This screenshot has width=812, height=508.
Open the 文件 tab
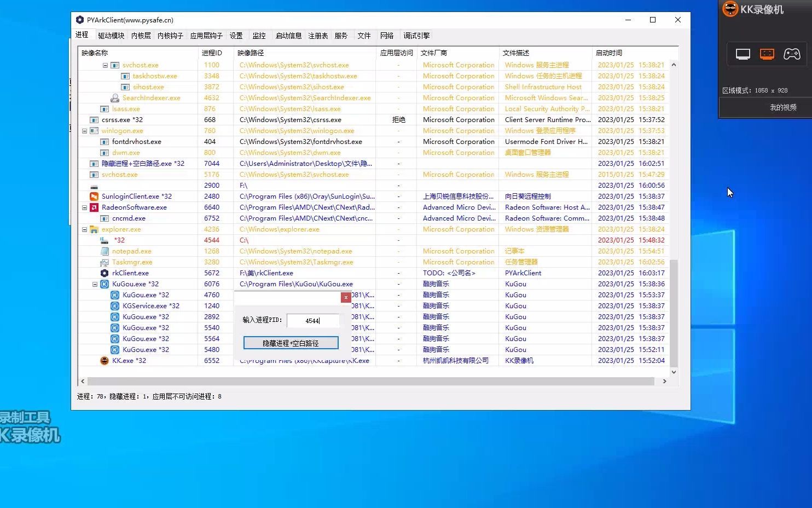pos(364,36)
